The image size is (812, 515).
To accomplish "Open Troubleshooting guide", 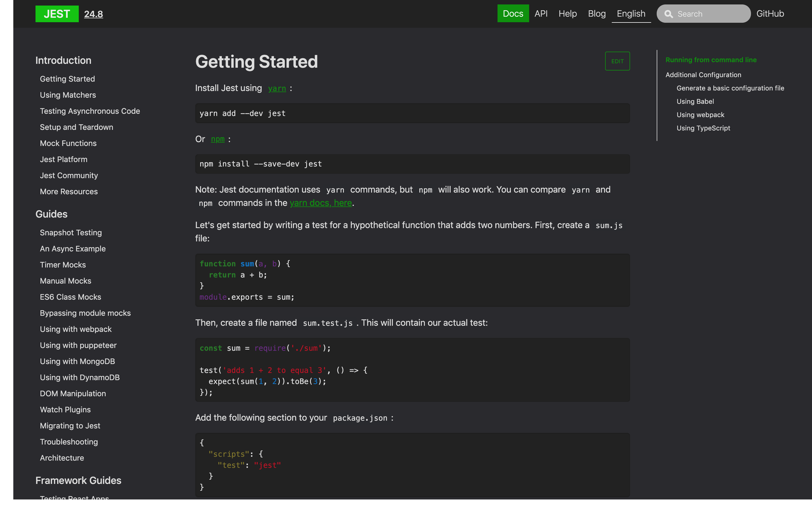I will click(x=69, y=442).
